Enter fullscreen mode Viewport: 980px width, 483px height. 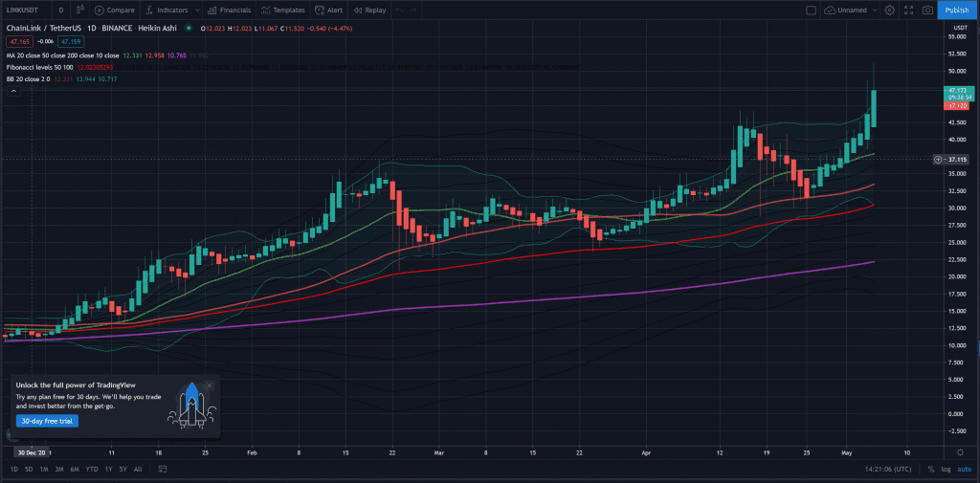tap(909, 10)
